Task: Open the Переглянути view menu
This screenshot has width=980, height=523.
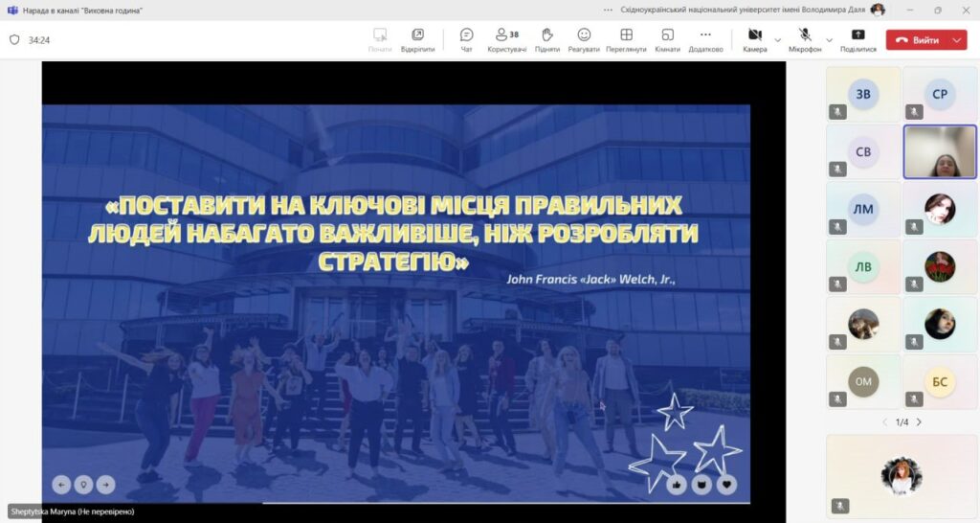Action: coord(625,40)
